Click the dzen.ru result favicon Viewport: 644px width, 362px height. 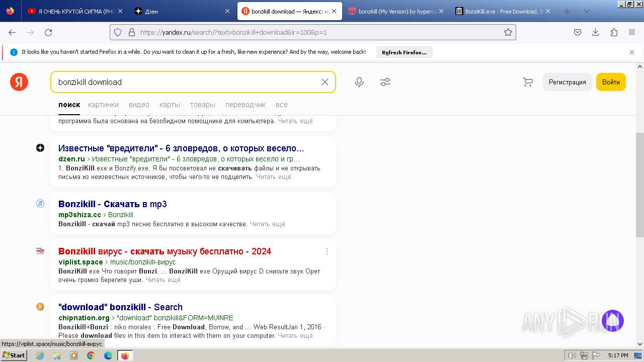point(40,148)
